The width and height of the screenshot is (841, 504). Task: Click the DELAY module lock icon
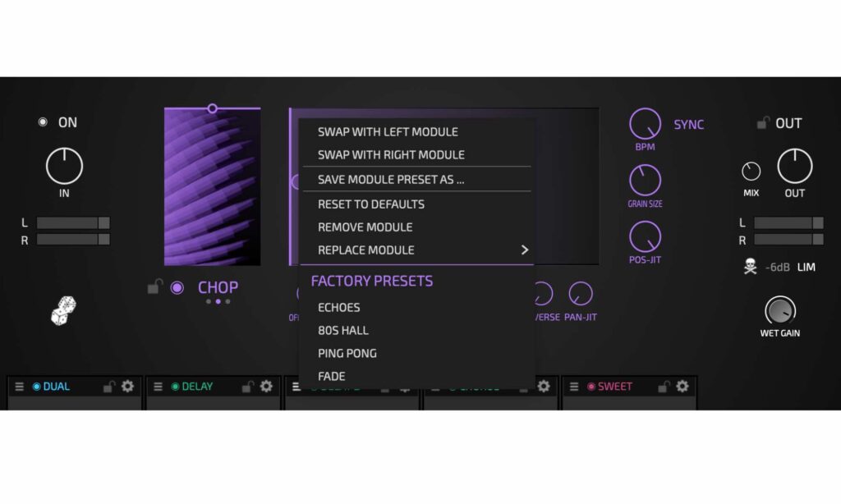pyautogui.click(x=247, y=387)
